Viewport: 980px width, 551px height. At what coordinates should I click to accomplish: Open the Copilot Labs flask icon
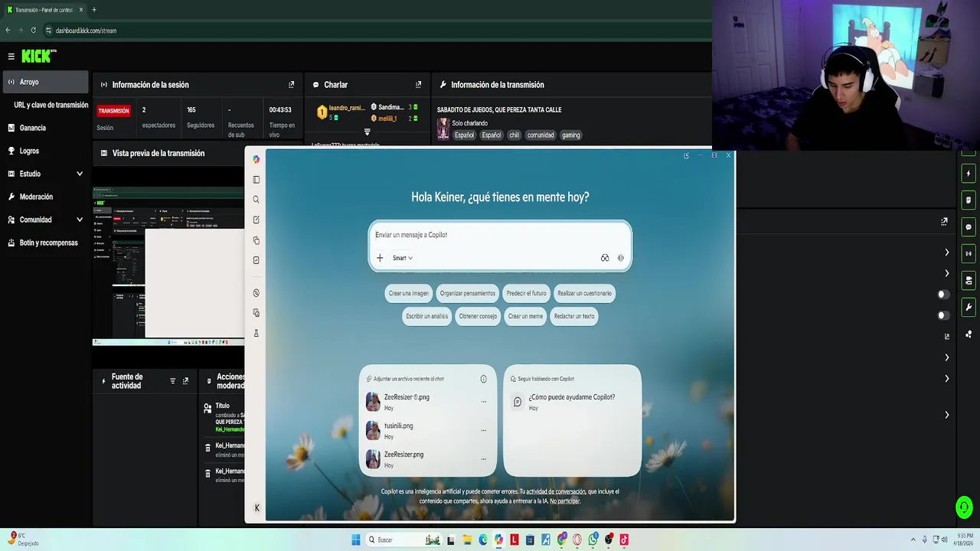tap(256, 333)
